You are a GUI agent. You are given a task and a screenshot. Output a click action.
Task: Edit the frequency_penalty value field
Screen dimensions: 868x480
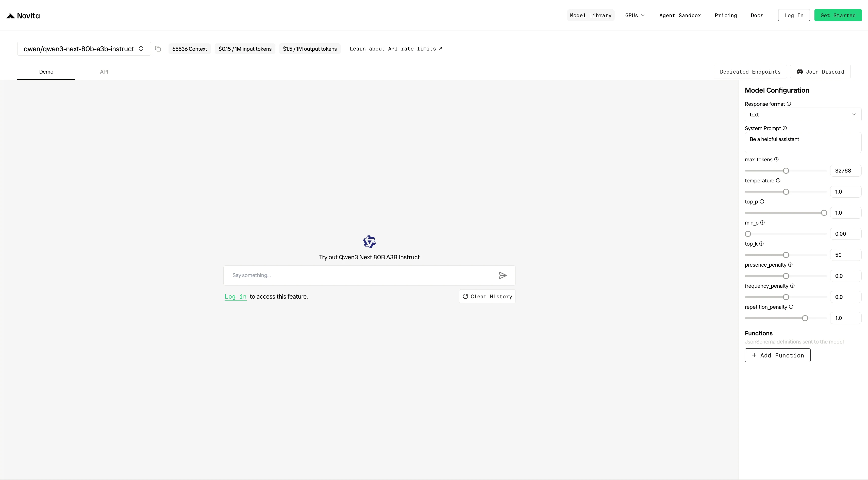tap(846, 297)
